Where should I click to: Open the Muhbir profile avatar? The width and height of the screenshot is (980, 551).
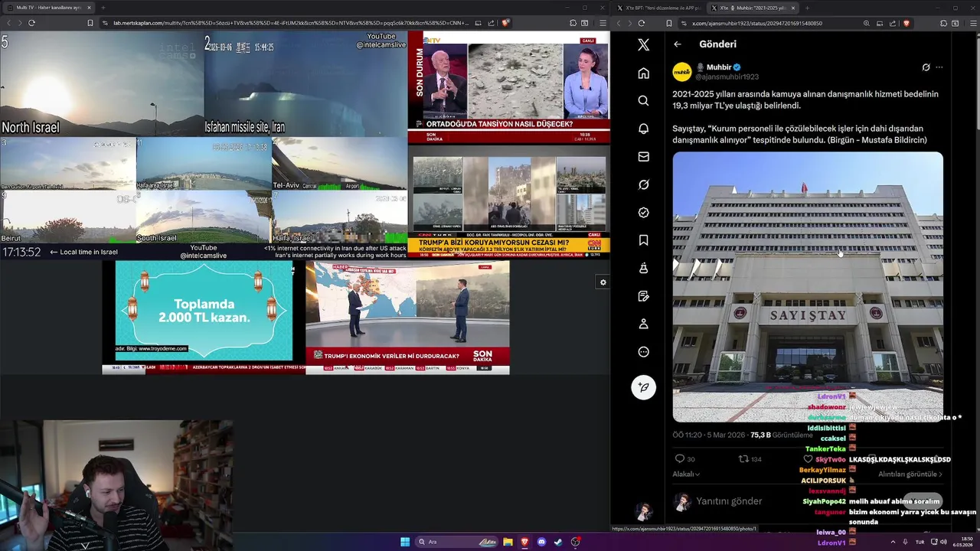click(682, 72)
